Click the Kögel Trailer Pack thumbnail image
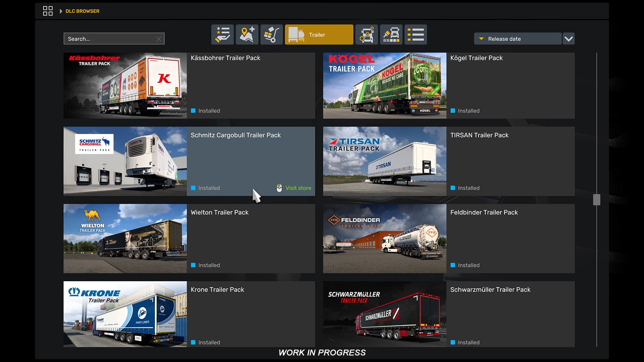644x362 pixels. point(384,85)
